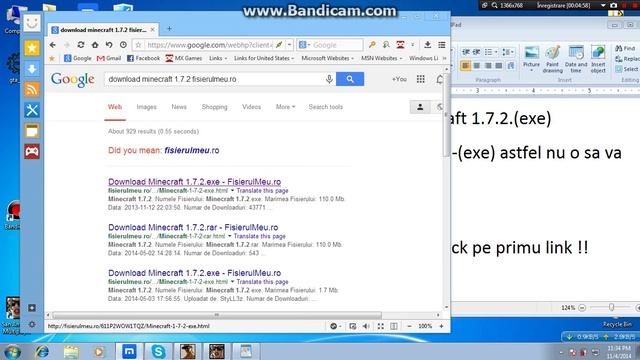This screenshot has height=360, width=640.
Task: Open a new browser tab
Action: [x=169, y=29]
